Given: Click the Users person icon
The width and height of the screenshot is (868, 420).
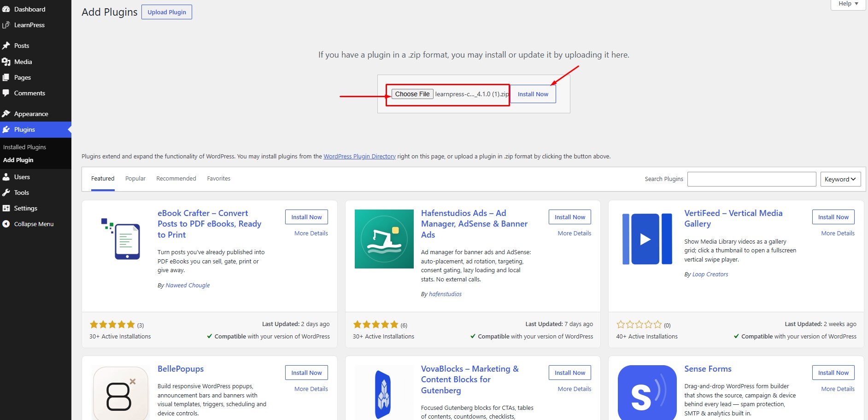Looking at the screenshot, I should pos(6,177).
